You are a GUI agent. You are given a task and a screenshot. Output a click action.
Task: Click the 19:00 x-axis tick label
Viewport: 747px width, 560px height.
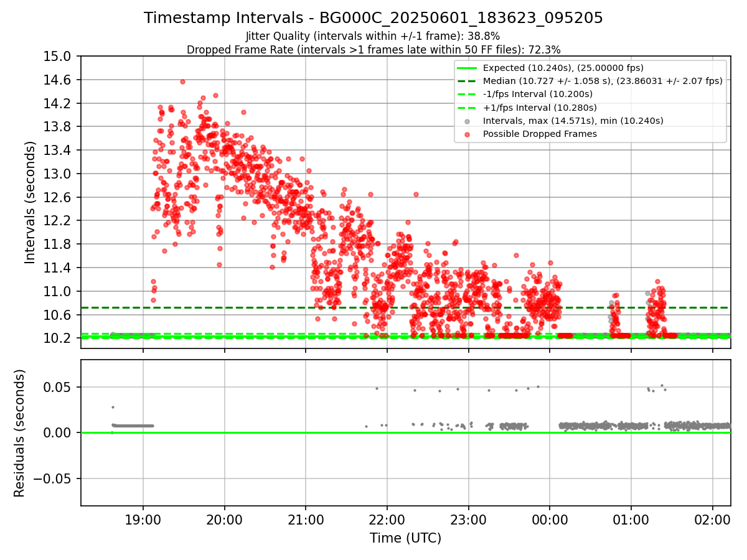[143, 520]
